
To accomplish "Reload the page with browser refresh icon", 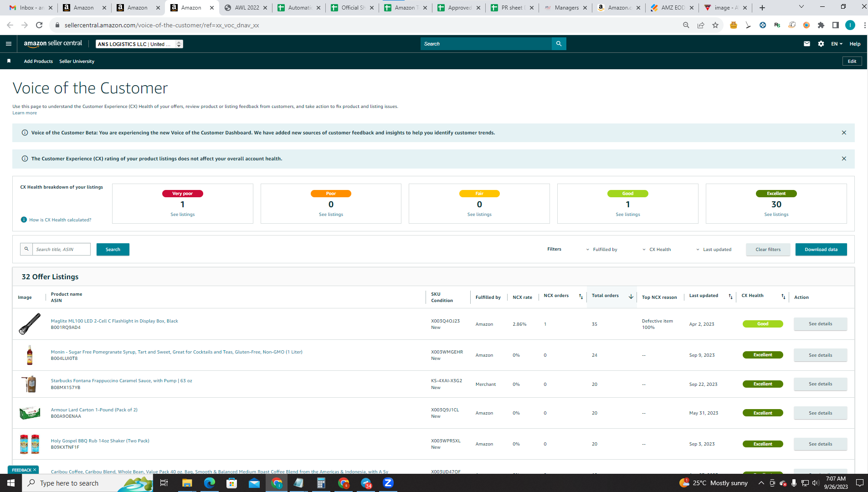I will pyautogui.click(x=39, y=25).
